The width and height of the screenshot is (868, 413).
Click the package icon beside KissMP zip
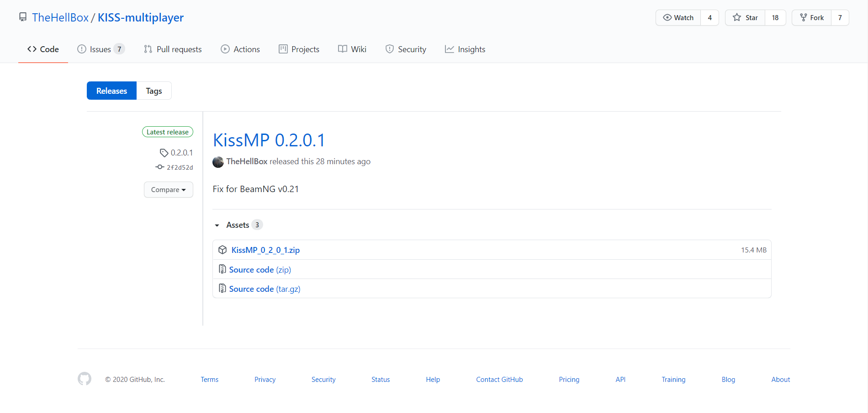(x=222, y=250)
